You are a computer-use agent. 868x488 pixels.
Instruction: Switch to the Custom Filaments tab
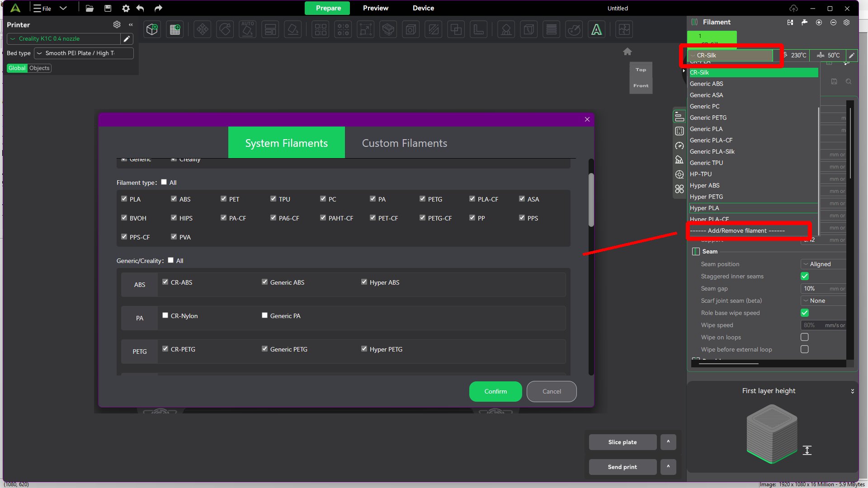(404, 143)
